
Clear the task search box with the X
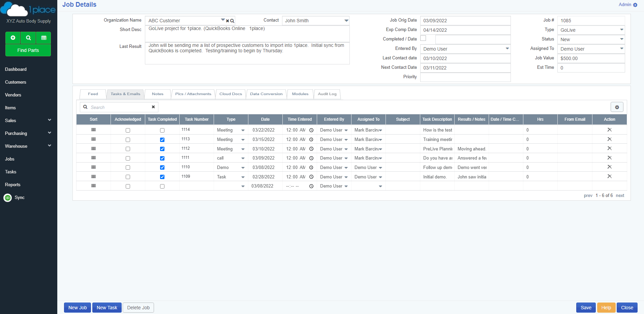(x=153, y=107)
